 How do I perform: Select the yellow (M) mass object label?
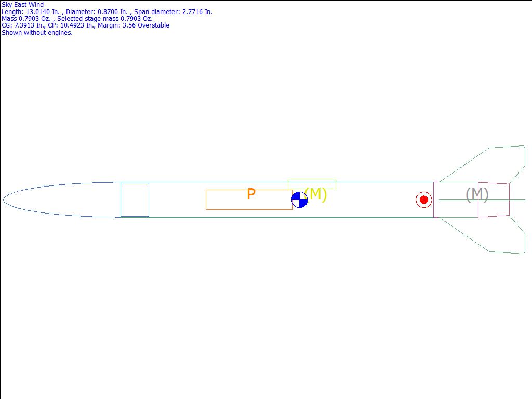pyautogui.click(x=316, y=195)
